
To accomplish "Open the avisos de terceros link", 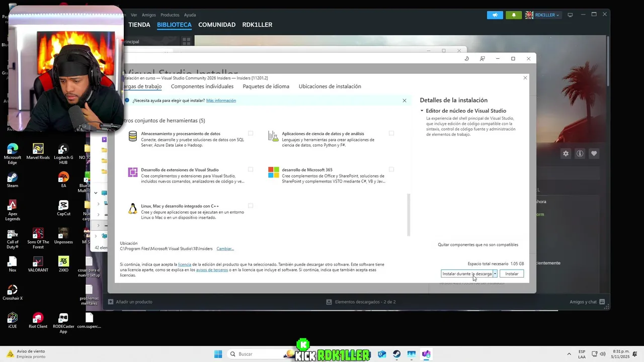I will [212, 270].
